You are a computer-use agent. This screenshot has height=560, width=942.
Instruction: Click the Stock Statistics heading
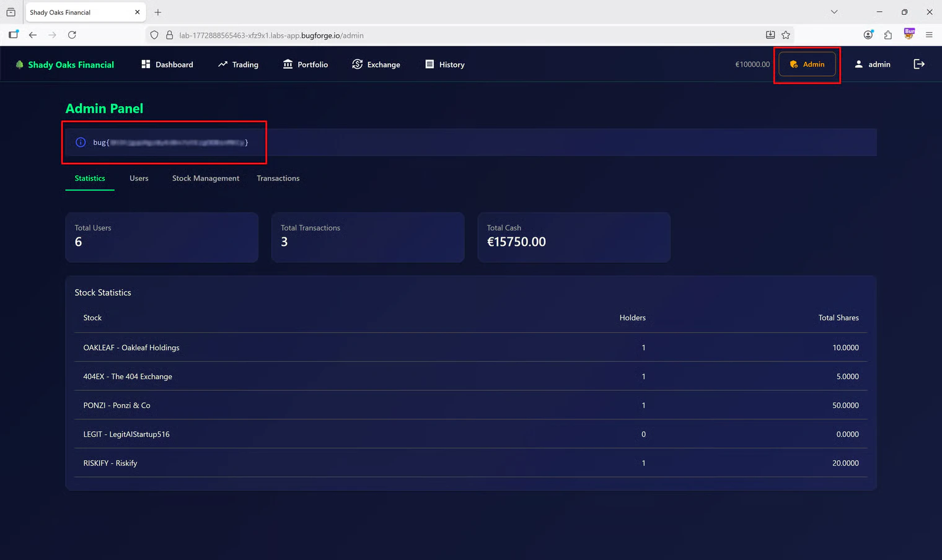tap(103, 292)
